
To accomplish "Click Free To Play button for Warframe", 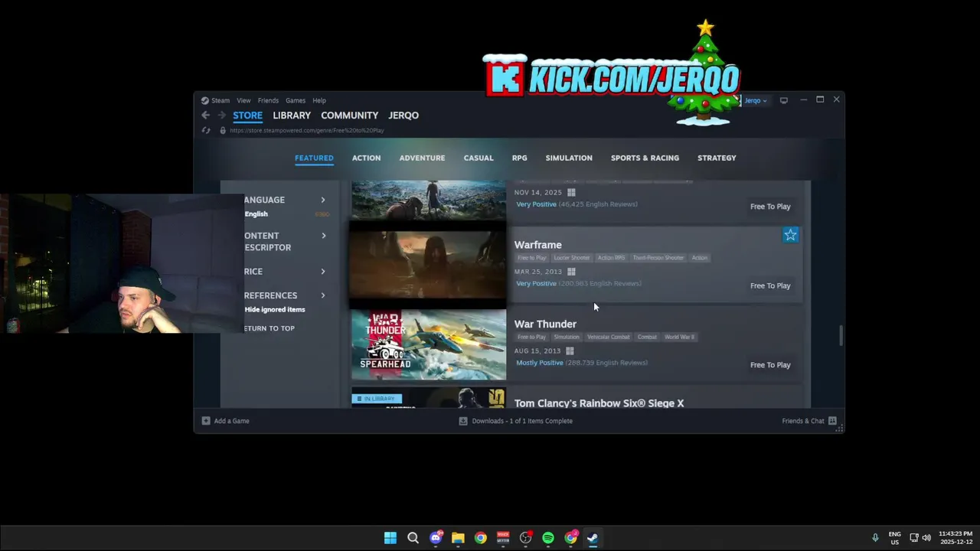I will pos(770,285).
